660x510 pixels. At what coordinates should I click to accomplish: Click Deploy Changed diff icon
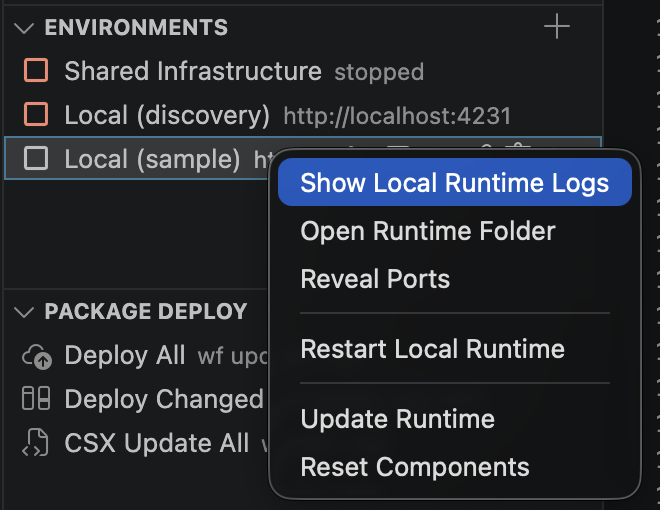tap(36, 398)
